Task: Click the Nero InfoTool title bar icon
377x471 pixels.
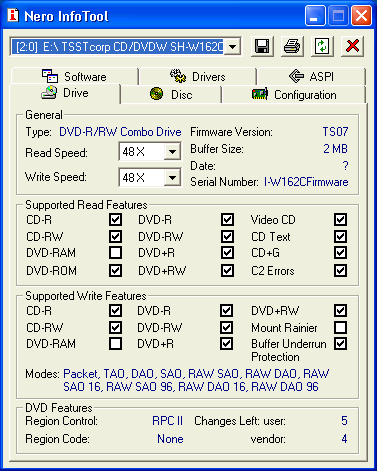Action: tap(13, 15)
